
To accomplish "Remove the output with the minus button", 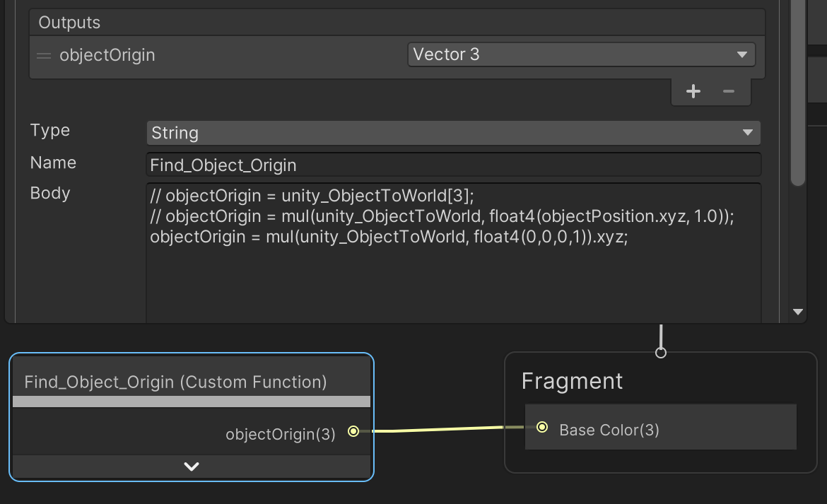I will (729, 90).
